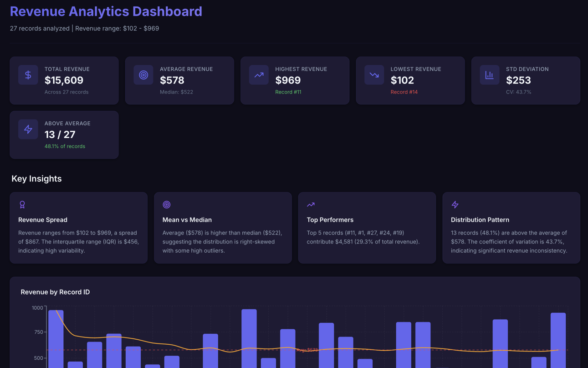The height and width of the screenshot is (368, 588).
Task: Click the award ribbon icon above Revenue Spread
Action: point(22,205)
